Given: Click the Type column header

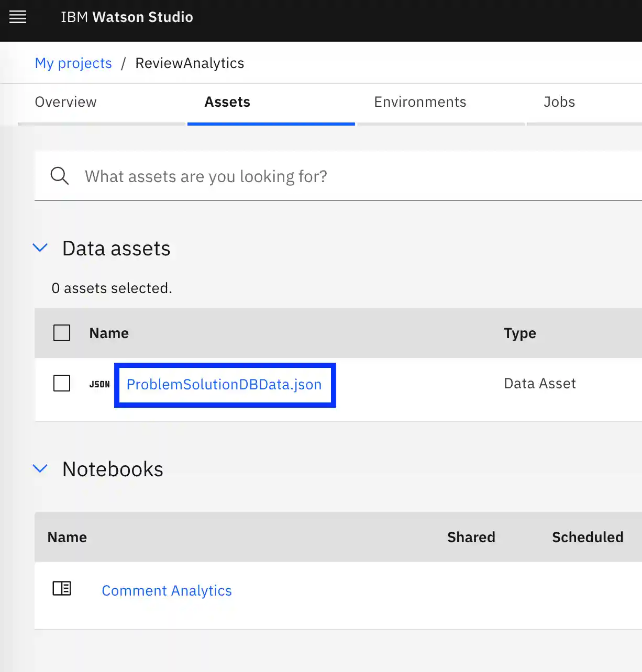Looking at the screenshot, I should pyautogui.click(x=519, y=333).
